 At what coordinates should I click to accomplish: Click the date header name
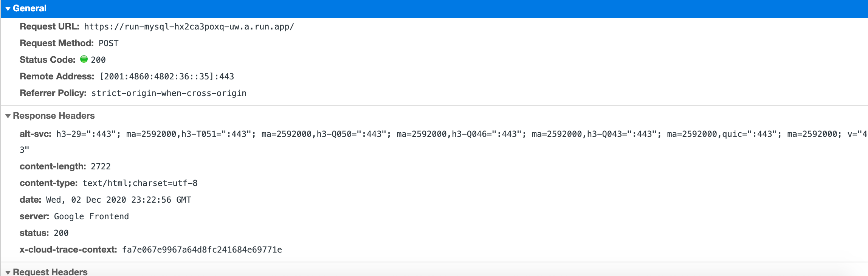pyautogui.click(x=31, y=200)
